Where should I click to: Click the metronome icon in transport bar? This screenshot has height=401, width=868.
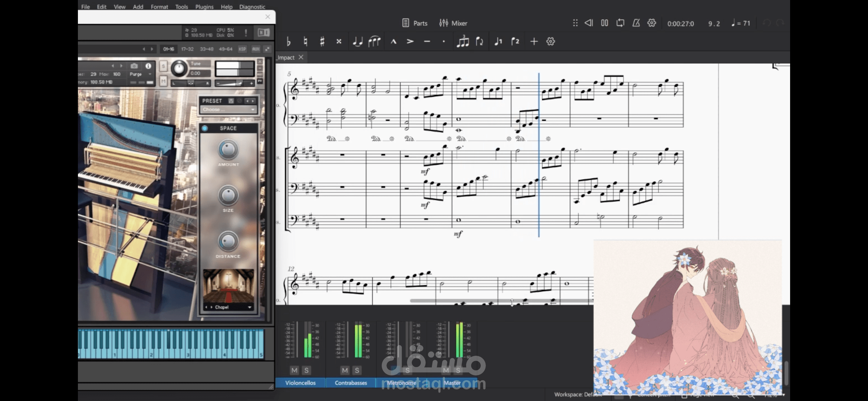tap(636, 23)
